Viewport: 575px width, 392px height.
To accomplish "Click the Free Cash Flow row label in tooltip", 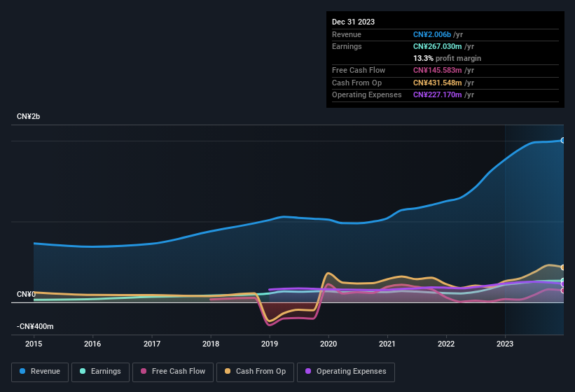I will [359, 70].
